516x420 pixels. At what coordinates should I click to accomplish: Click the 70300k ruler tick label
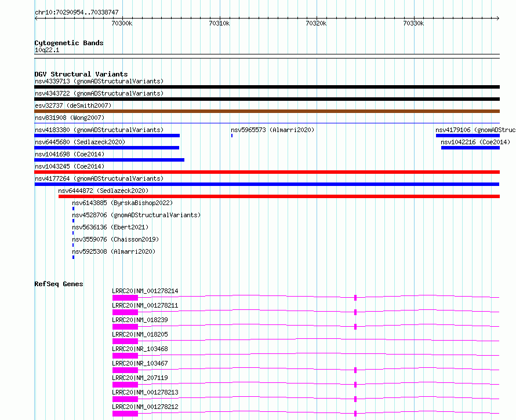122,23
